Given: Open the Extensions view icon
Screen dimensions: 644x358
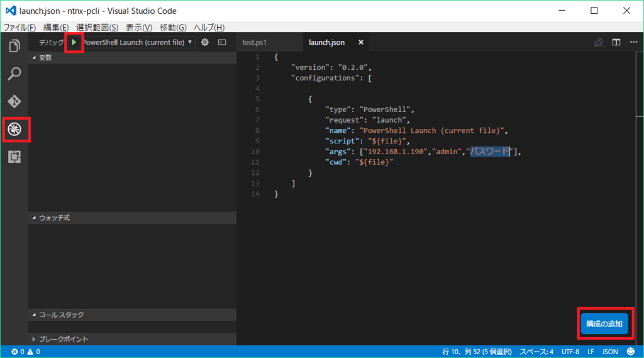Looking at the screenshot, I should point(14,157).
